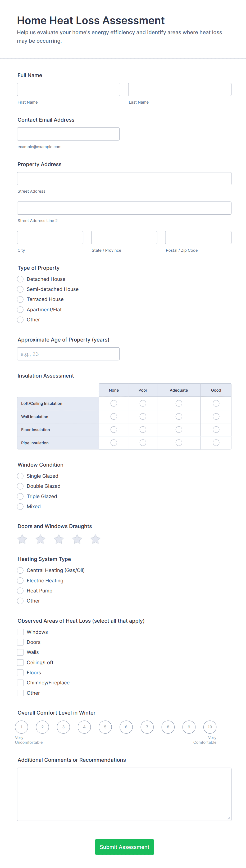Click the Contact Email Address field

[x=68, y=134]
